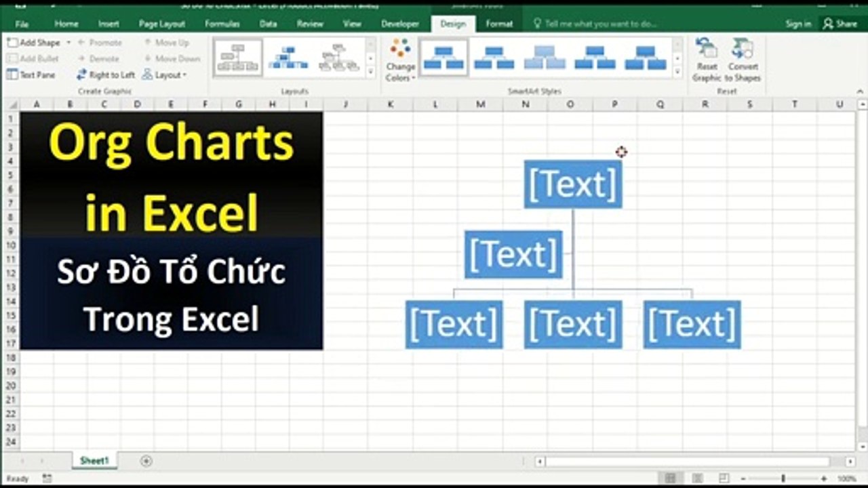The width and height of the screenshot is (868, 488).
Task: Open the View tab
Action: tap(352, 24)
